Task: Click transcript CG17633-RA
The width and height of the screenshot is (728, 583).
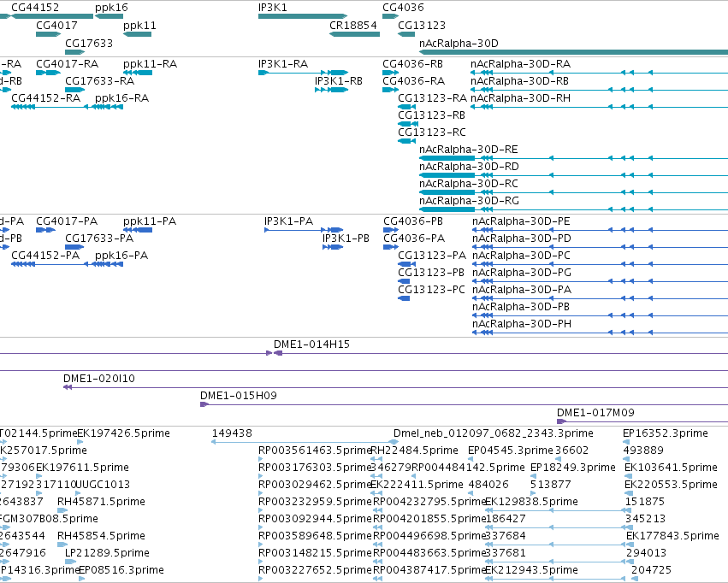Action: click(99, 80)
